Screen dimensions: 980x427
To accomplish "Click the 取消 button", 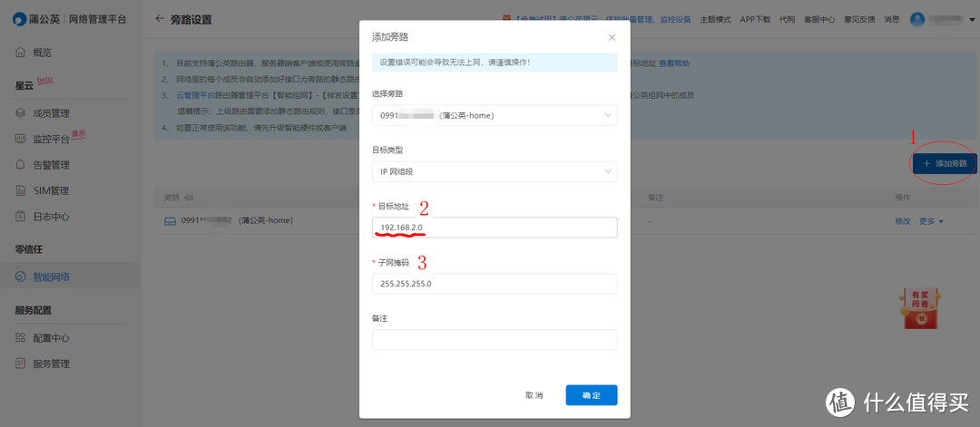I will click(534, 395).
